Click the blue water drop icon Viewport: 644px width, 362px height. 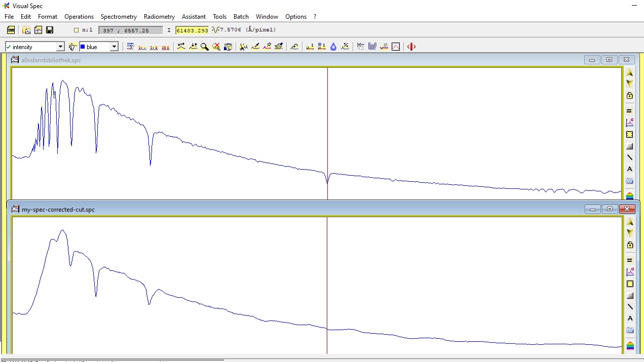(x=333, y=47)
